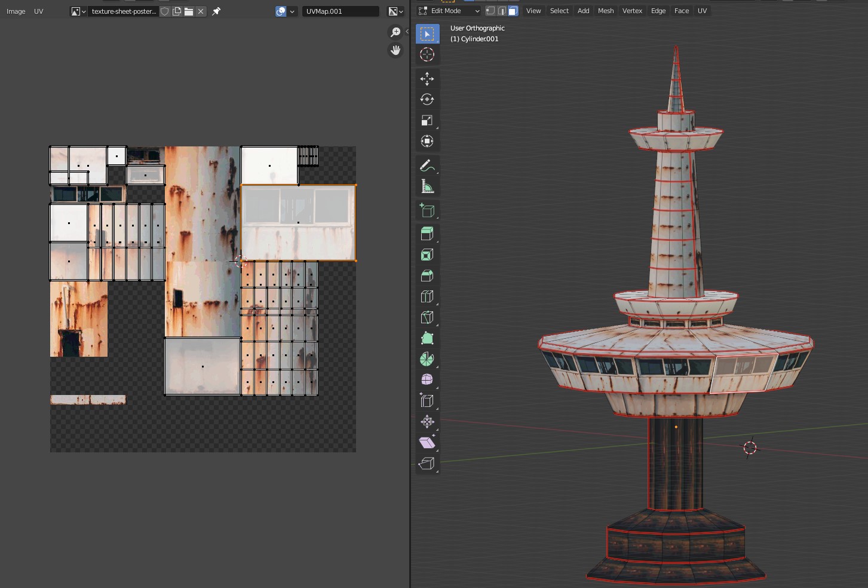
Task: Activate the Rotate tool
Action: pyautogui.click(x=427, y=100)
